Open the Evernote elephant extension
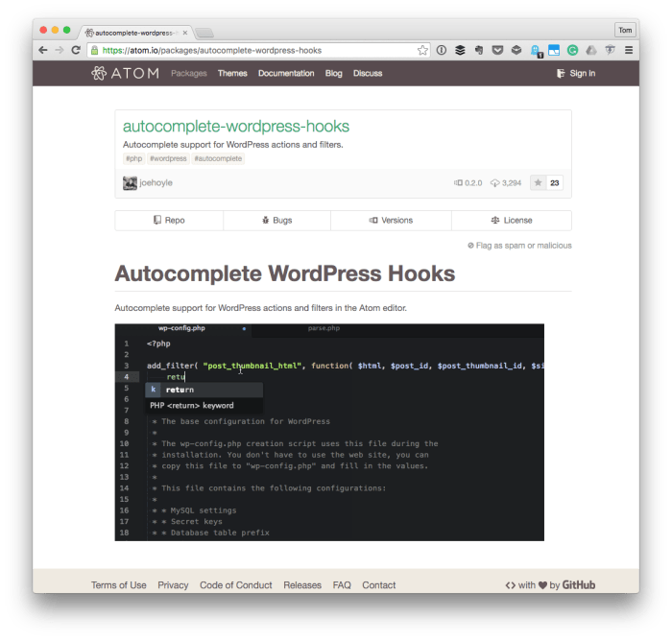672x640 pixels. [x=479, y=50]
